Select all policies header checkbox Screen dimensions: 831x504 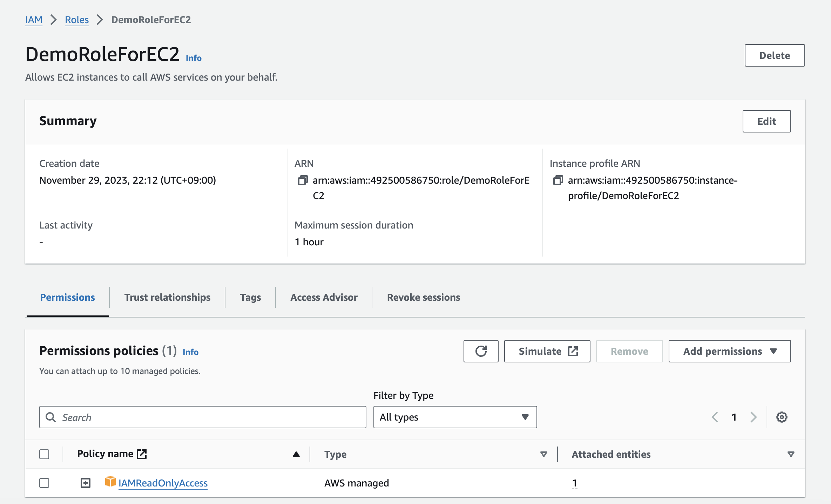click(44, 454)
